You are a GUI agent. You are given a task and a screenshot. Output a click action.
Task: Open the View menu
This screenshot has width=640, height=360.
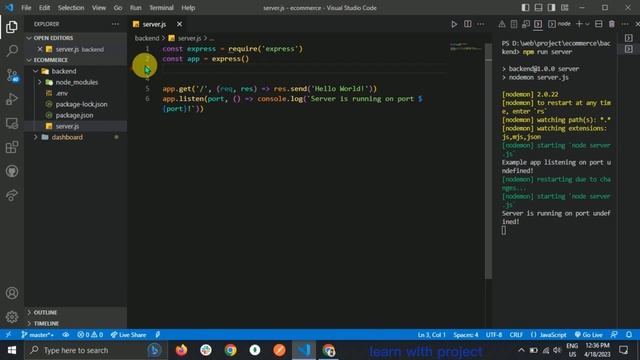(x=98, y=8)
